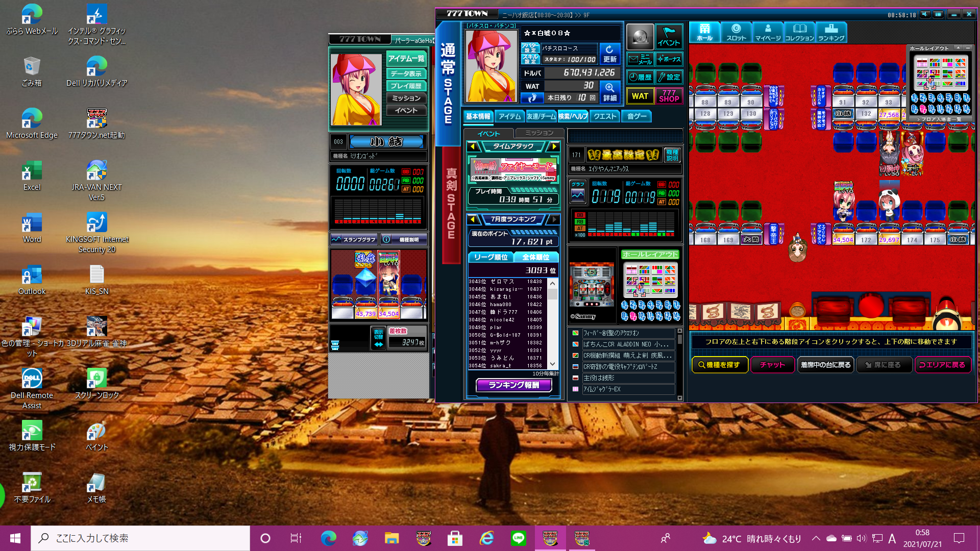Click Windows search input field
The height and width of the screenshot is (551, 980).
140,538
